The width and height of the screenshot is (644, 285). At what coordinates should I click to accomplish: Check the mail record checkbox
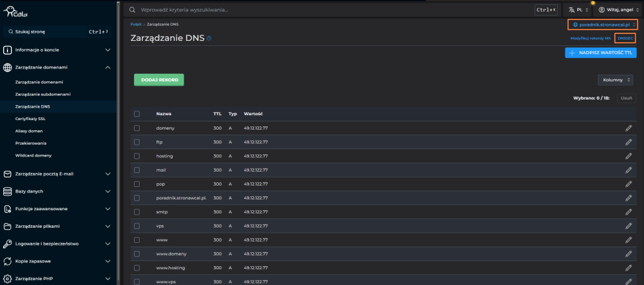point(136,170)
